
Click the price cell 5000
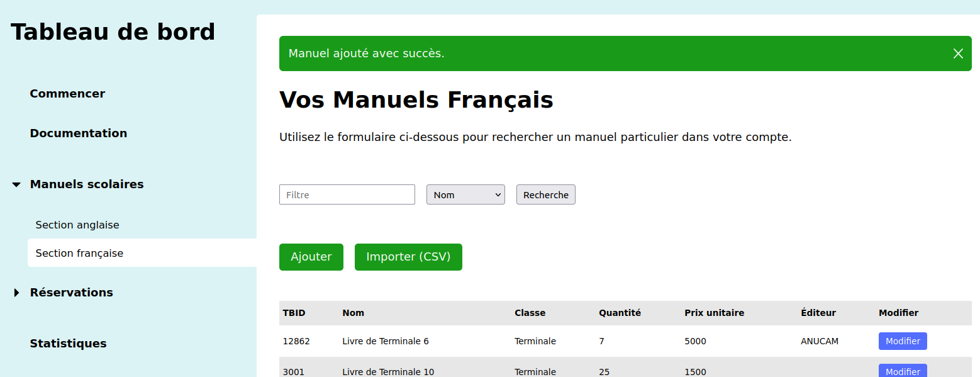click(x=695, y=341)
